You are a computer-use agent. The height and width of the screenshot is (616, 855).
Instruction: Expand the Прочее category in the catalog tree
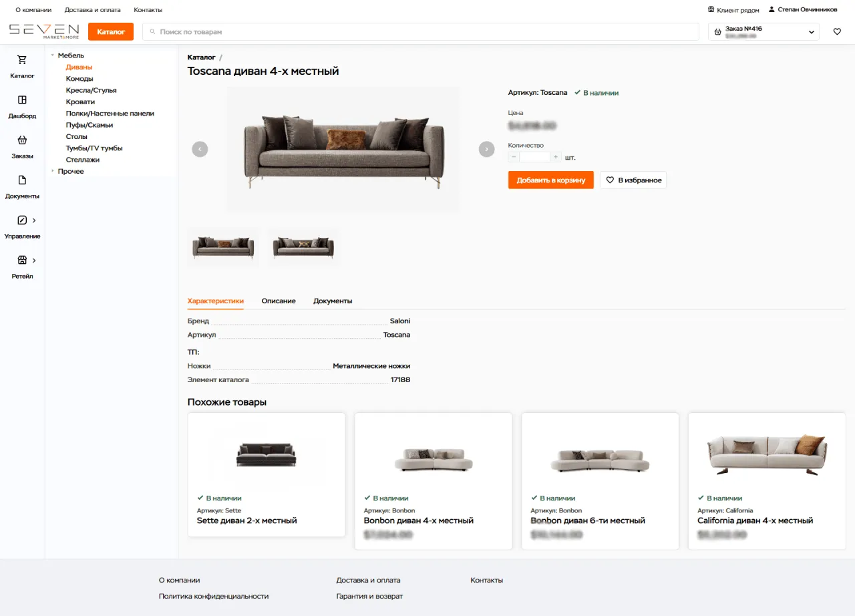click(52, 171)
